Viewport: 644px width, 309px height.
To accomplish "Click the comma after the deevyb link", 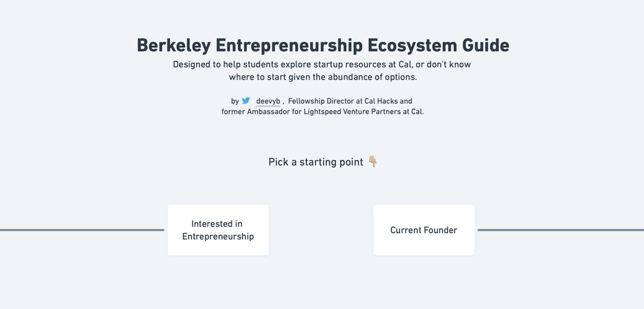I will coord(283,102).
